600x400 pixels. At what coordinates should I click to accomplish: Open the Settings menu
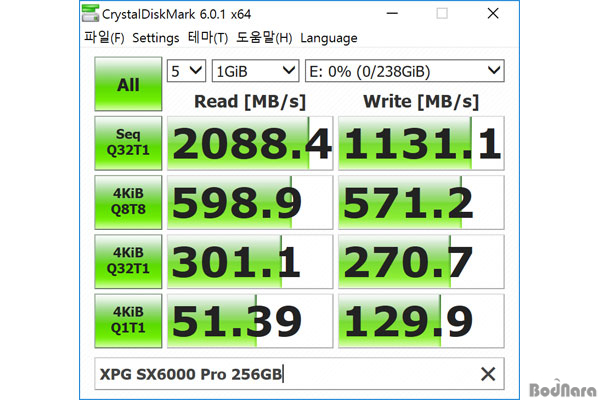[155, 38]
